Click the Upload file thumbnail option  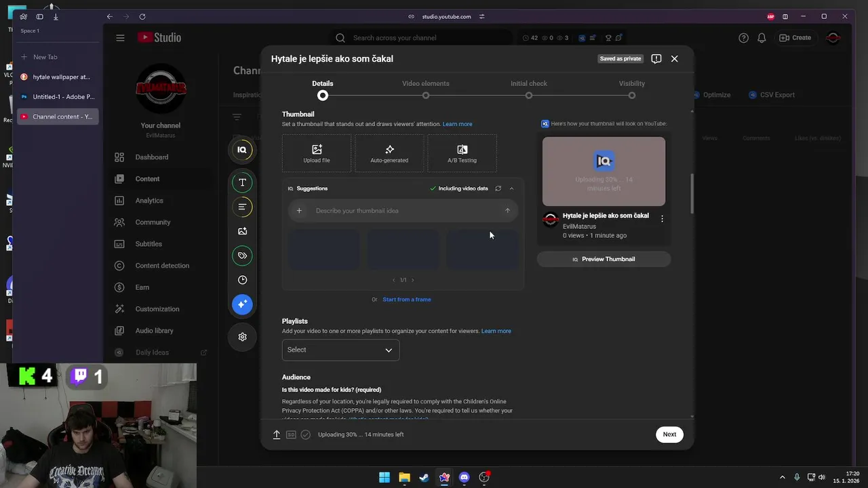click(317, 153)
